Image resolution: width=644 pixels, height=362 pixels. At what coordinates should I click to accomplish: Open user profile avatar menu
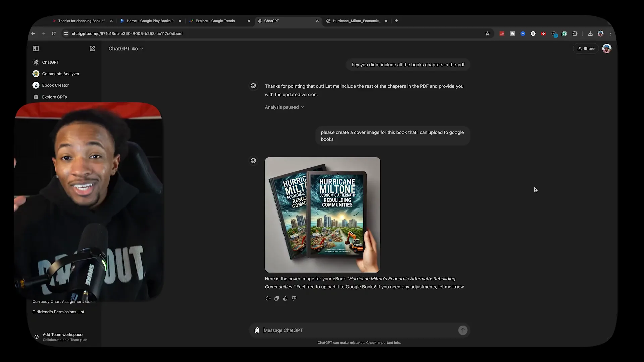point(607,49)
